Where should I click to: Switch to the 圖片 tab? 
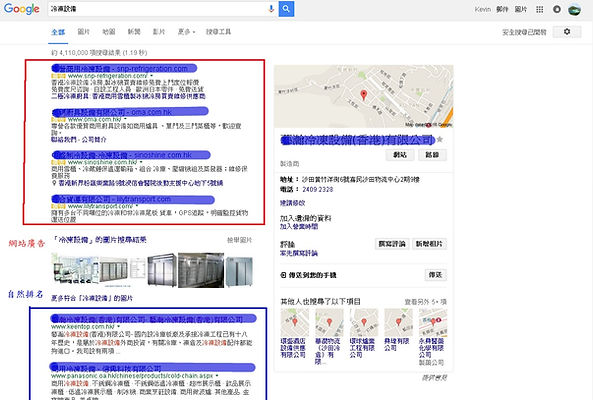coord(84,32)
